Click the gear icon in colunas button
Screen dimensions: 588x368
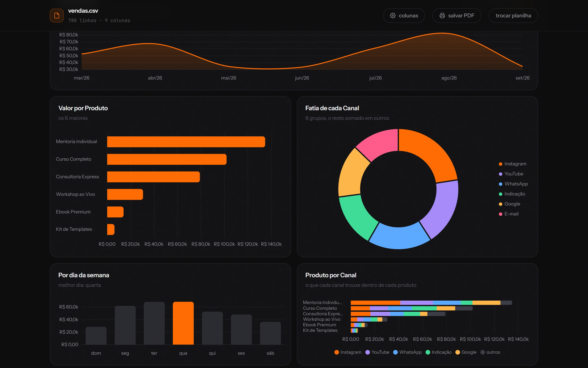pyautogui.click(x=393, y=16)
